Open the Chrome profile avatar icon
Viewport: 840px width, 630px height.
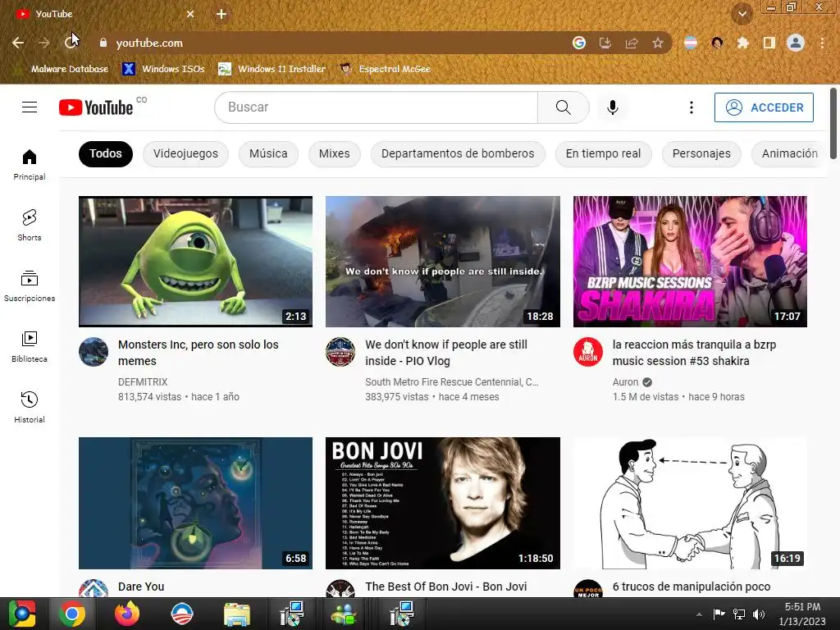[796, 43]
